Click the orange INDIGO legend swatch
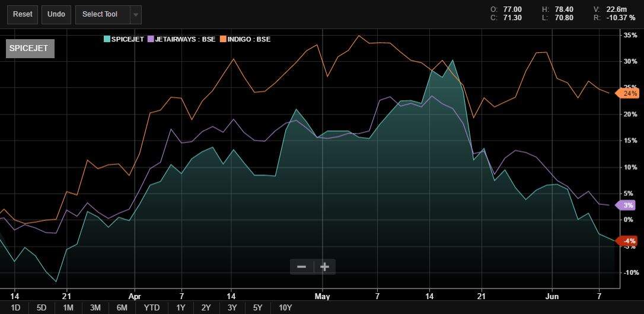 pos(222,39)
